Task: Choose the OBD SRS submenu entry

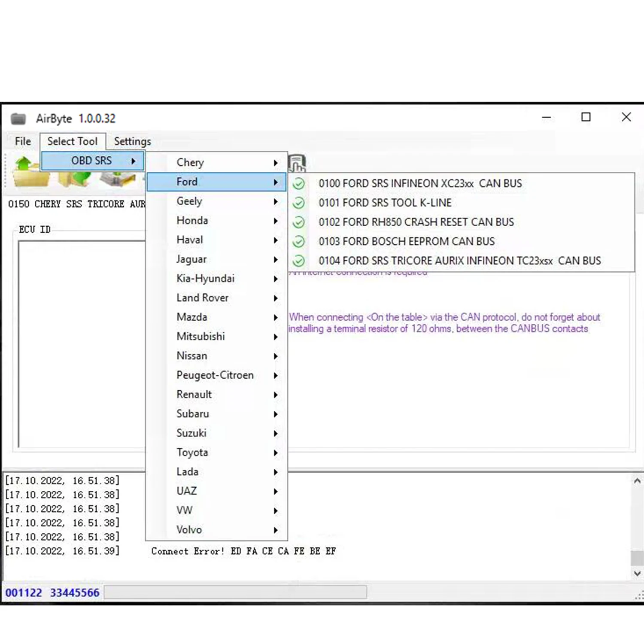Action: 92,161
